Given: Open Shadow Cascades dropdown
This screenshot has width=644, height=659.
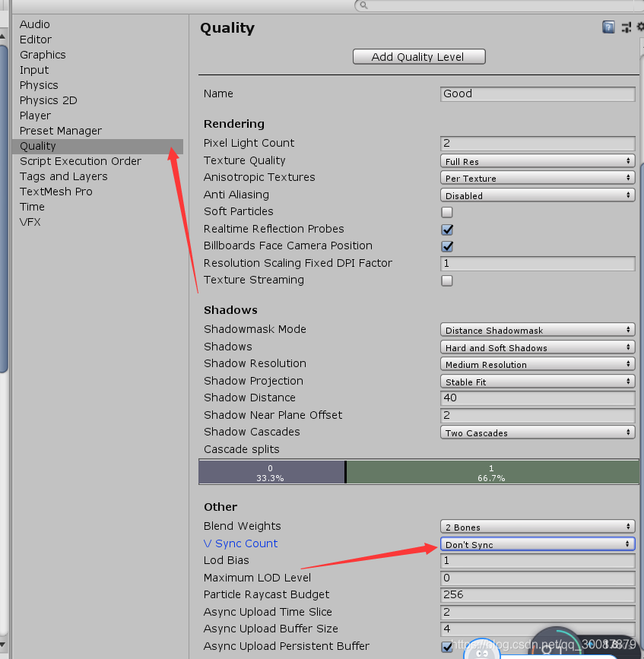Looking at the screenshot, I should [x=538, y=432].
